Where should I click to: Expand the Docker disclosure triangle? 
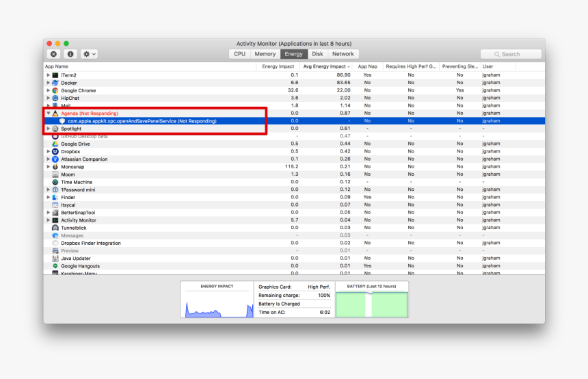click(49, 83)
